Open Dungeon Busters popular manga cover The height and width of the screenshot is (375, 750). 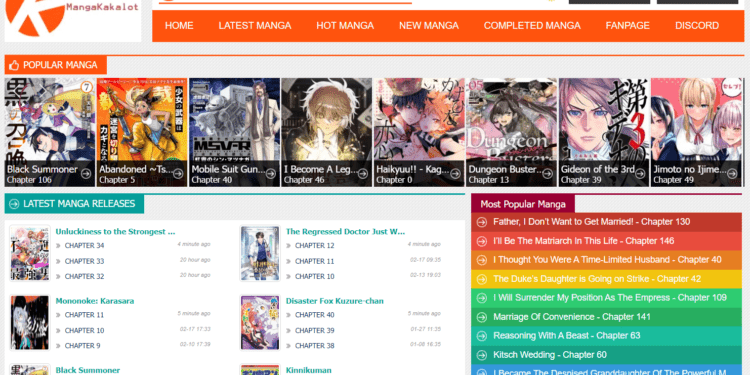pyautogui.click(x=511, y=132)
